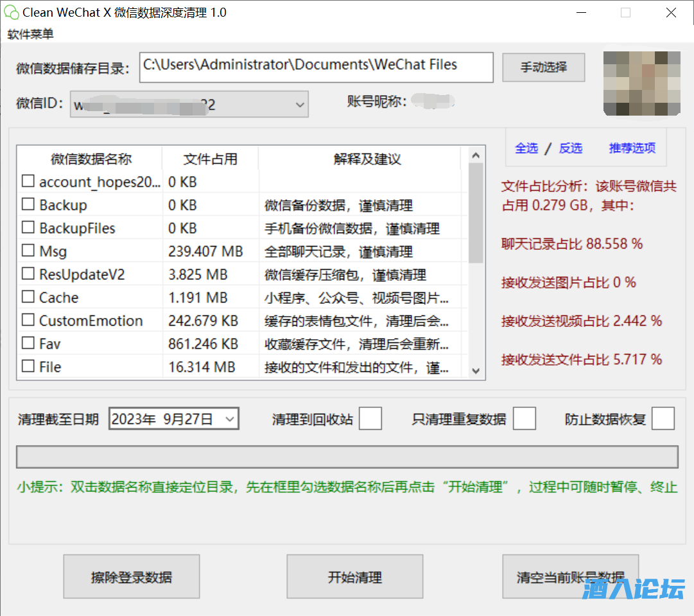Click the WeChat data directory path field
Image resolution: width=694 pixels, height=616 pixels.
click(x=316, y=67)
